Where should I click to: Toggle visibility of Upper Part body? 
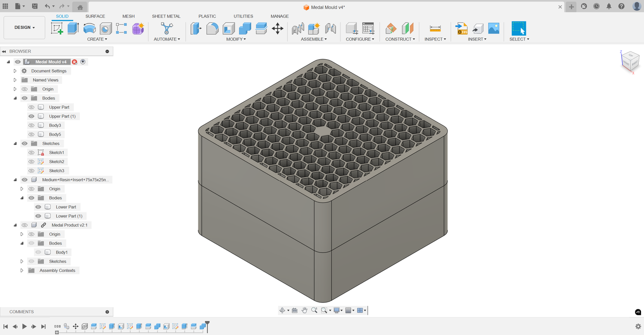(x=31, y=107)
